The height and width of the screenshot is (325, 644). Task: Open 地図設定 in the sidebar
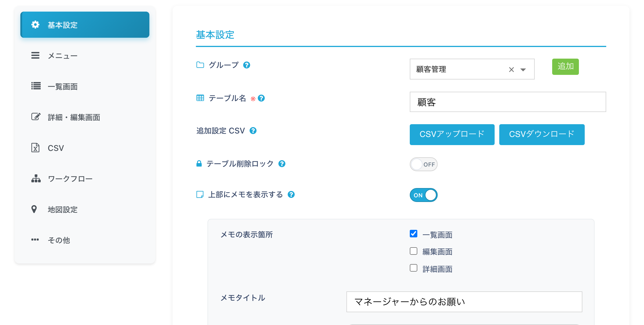pos(85,209)
